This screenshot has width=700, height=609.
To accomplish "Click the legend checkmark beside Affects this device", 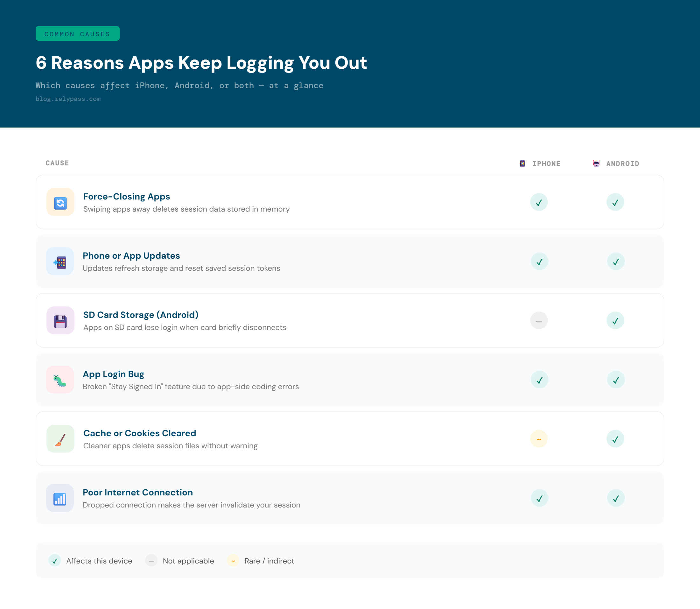I will pos(55,560).
